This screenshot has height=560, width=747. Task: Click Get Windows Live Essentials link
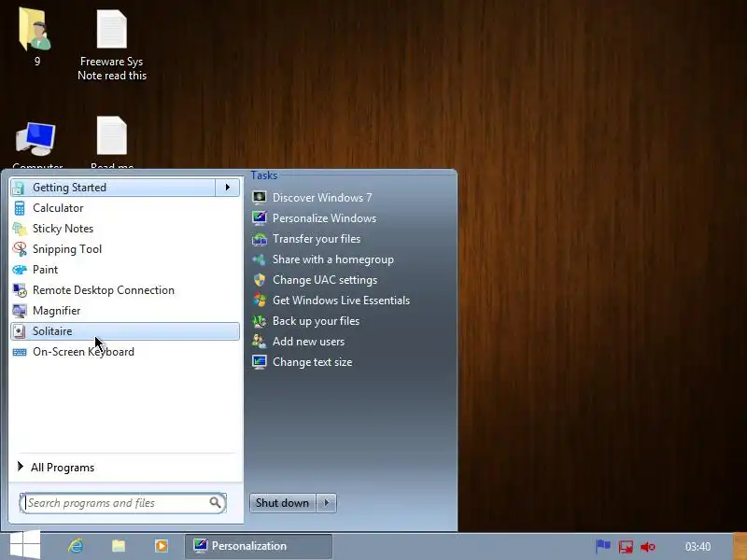341,301
